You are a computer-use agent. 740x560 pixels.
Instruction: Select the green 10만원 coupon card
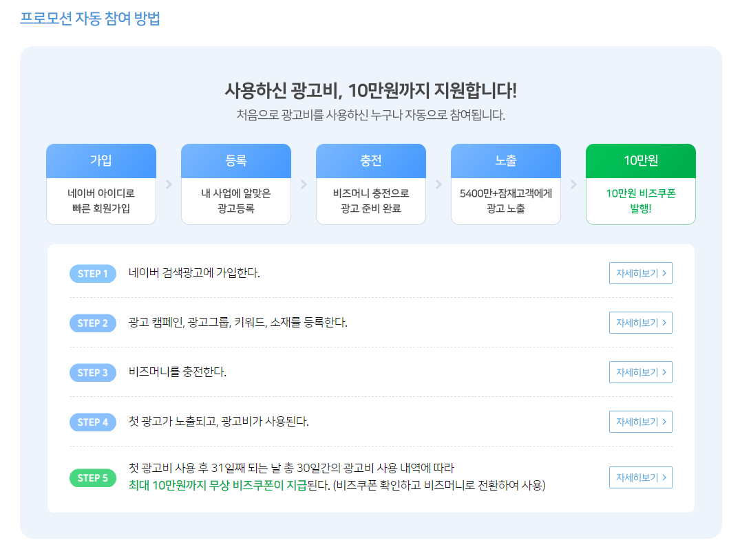[x=641, y=184]
